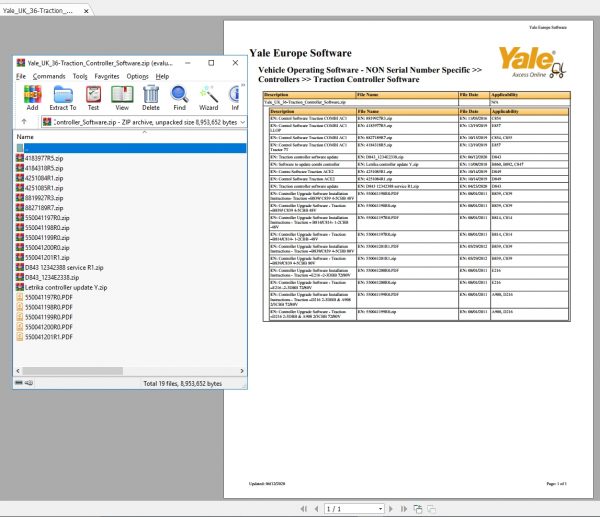
Task: Open the Help menu
Action: click(x=162, y=76)
